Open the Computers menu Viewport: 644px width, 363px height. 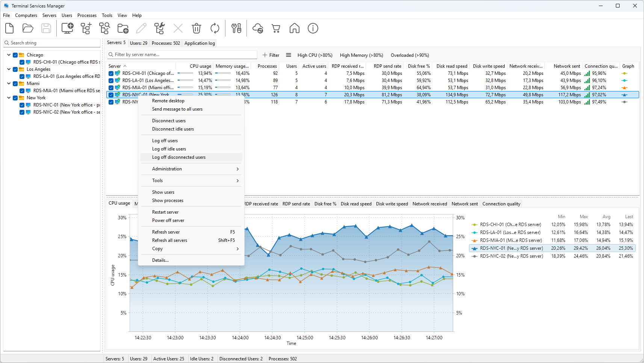point(26,15)
